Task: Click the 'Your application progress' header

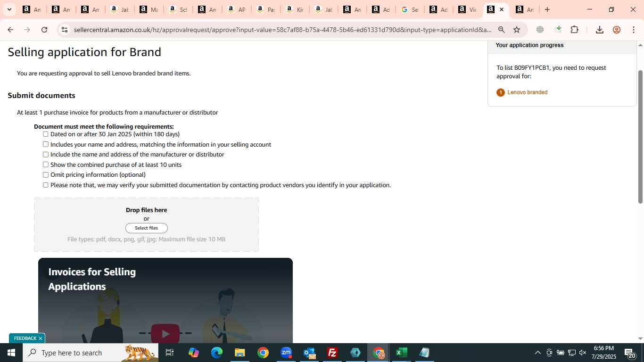Action: click(x=529, y=45)
